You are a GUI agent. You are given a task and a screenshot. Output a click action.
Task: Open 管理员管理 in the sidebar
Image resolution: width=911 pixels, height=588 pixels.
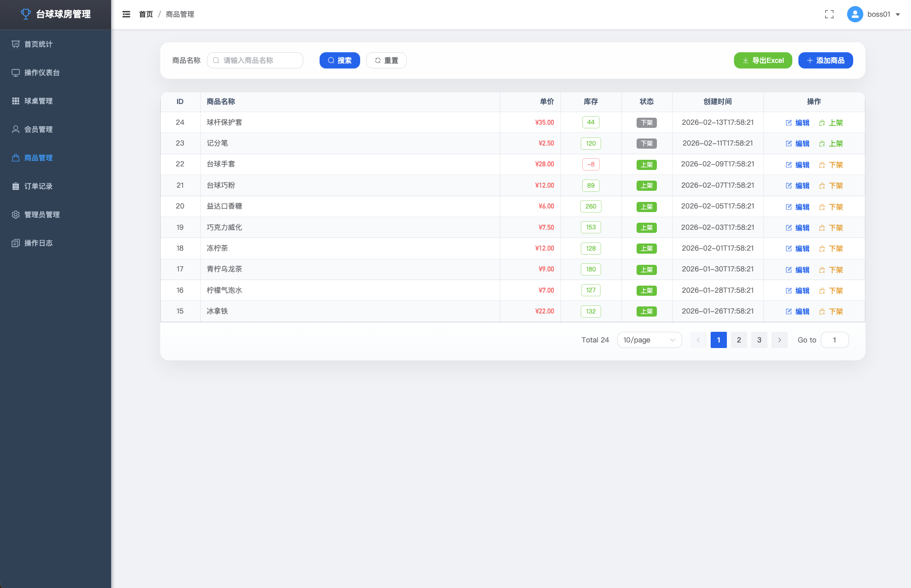pyautogui.click(x=55, y=215)
